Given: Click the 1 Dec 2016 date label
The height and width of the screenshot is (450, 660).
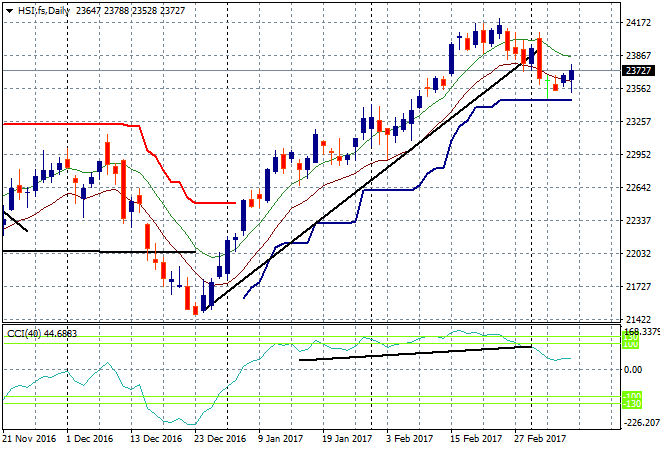Looking at the screenshot, I should (x=89, y=439).
